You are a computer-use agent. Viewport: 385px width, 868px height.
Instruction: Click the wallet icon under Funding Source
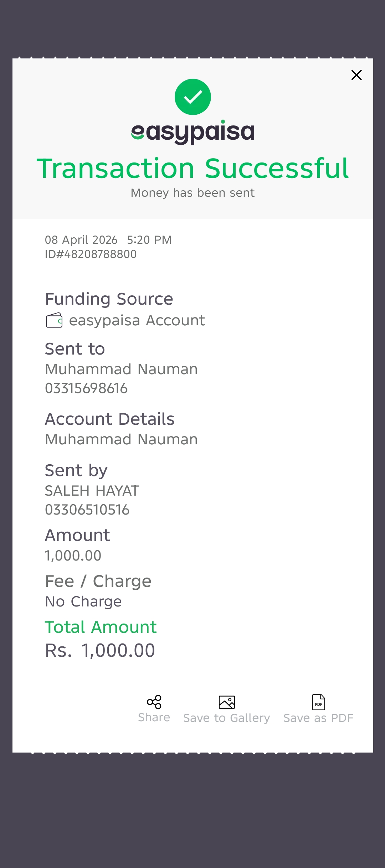tap(54, 320)
